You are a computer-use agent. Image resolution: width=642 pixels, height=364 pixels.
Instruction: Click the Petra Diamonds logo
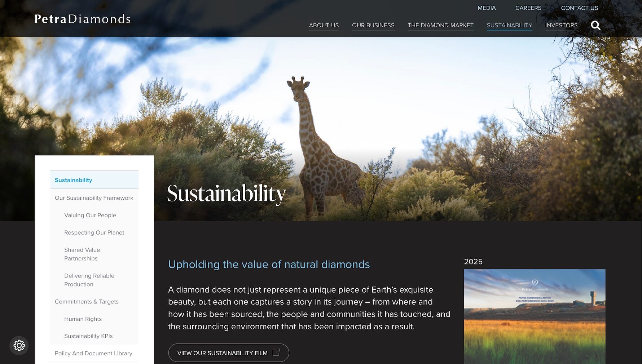(83, 19)
